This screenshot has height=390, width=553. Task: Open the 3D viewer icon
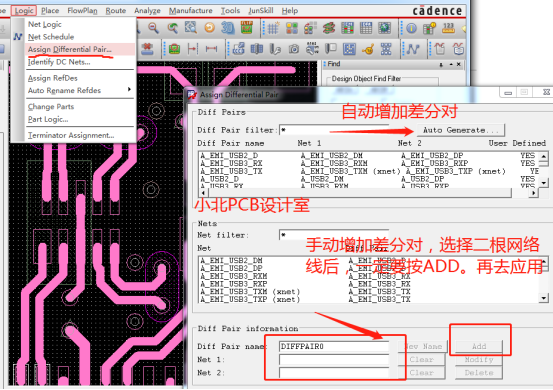(227, 28)
